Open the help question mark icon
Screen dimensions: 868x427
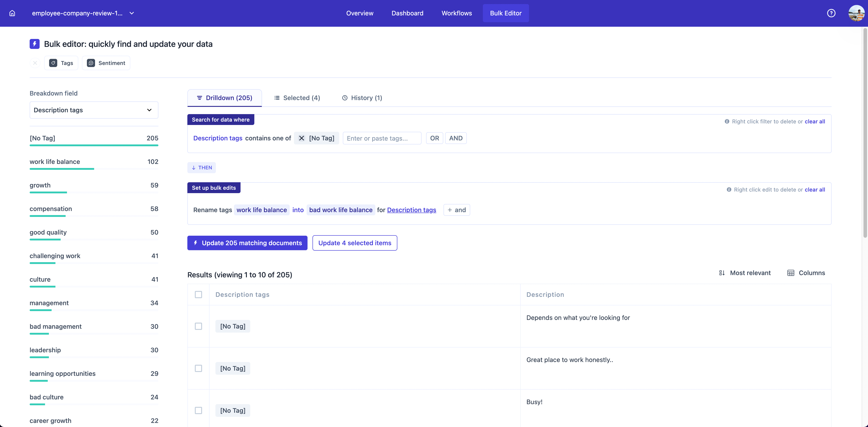click(831, 13)
